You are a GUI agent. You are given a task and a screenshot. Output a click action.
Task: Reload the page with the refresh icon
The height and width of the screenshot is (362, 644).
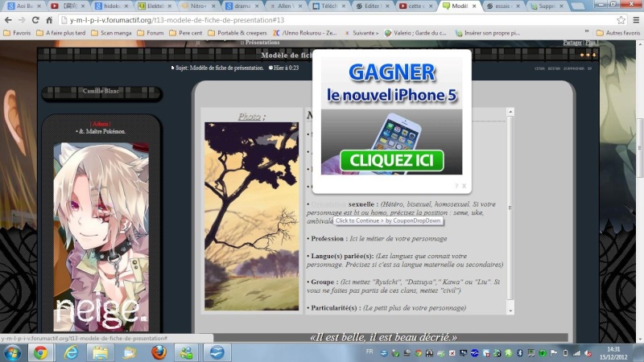pyautogui.click(x=35, y=20)
